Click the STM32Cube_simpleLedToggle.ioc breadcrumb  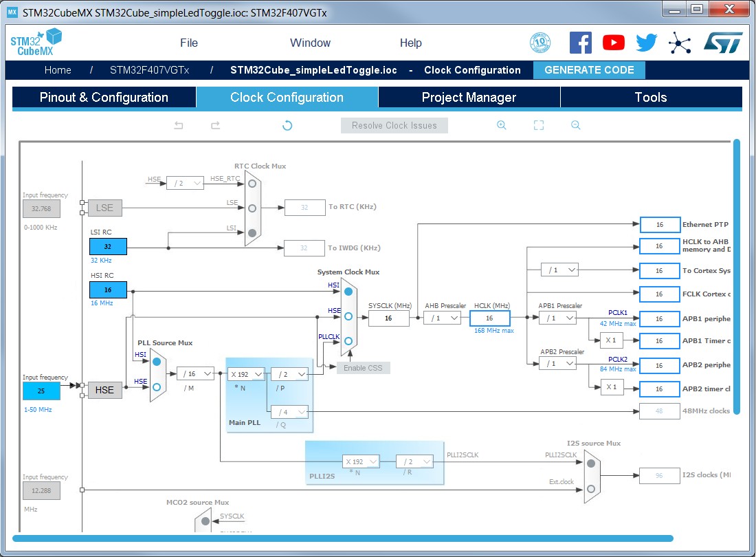click(314, 70)
